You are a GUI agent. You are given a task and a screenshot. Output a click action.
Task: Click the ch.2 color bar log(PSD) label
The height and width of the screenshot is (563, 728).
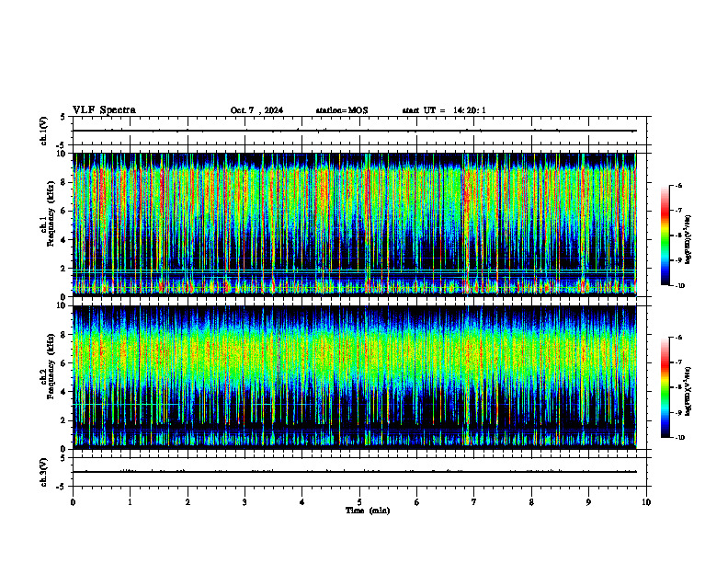pyautogui.click(x=688, y=391)
